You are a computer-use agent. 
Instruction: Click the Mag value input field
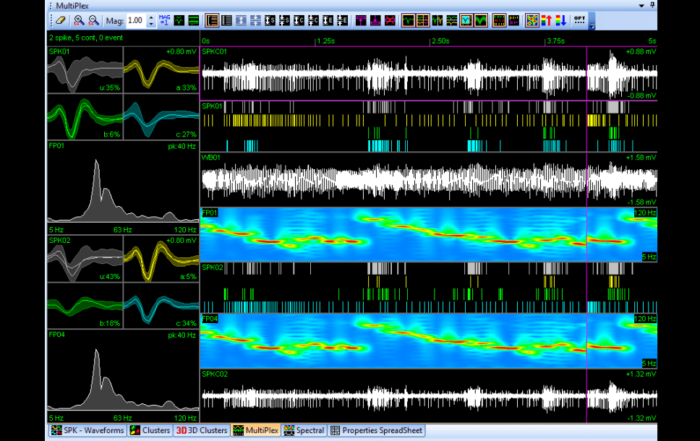[x=136, y=21]
